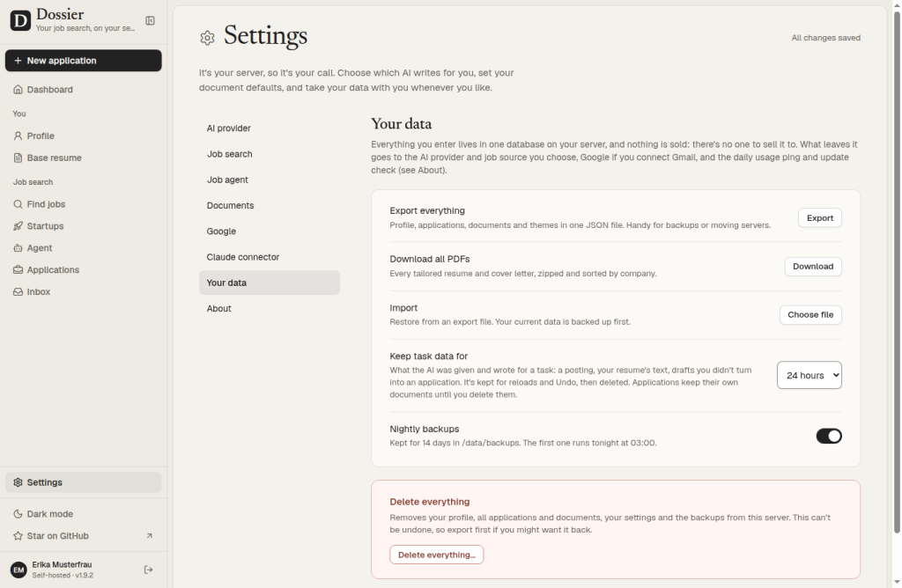This screenshot has height=588, width=902.
Task: Click the Export button
Action: pyautogui.click(x=820, y=217)
